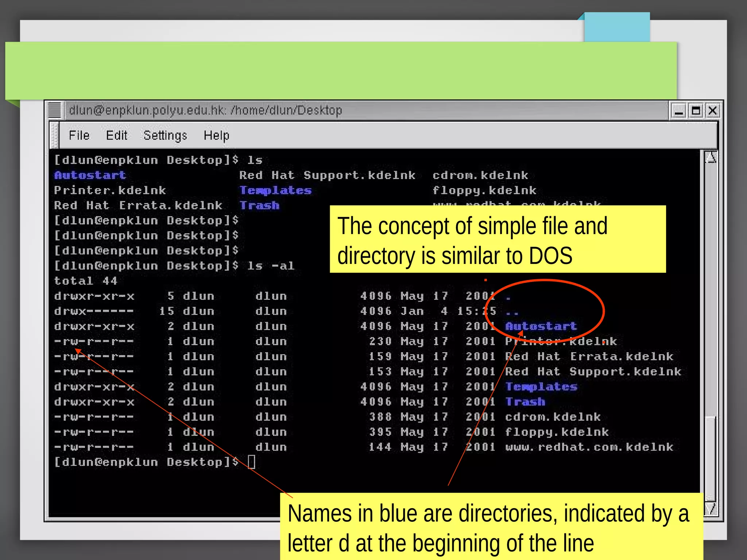Screen dimensions: 747x560
Task: Click 'Red Hat Errata.kdelnk' in the long listing
Action: (x=589, y=357)
